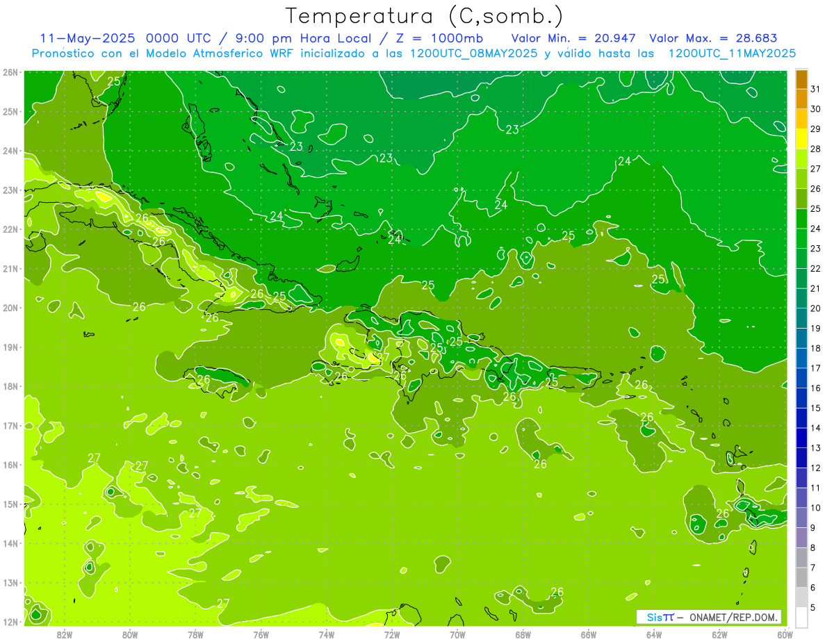
Task: Click the '23N' latitude axis label
Action: [11, 190]
